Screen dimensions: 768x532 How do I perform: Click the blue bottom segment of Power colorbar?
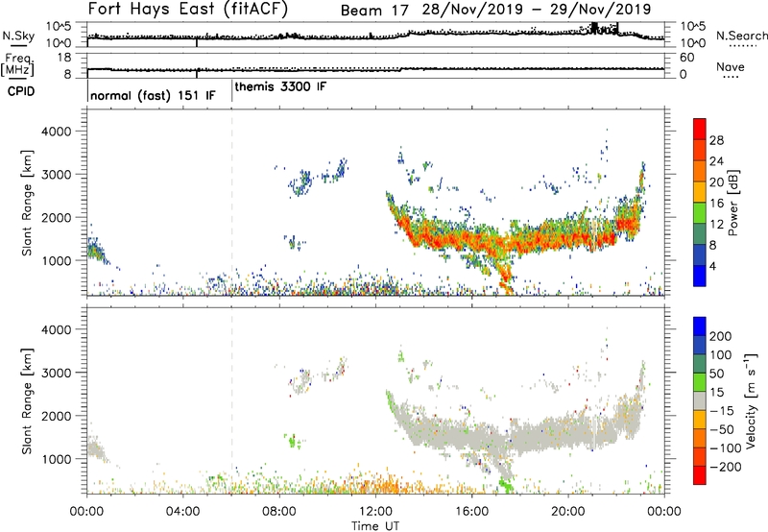[x=700, y=276]
